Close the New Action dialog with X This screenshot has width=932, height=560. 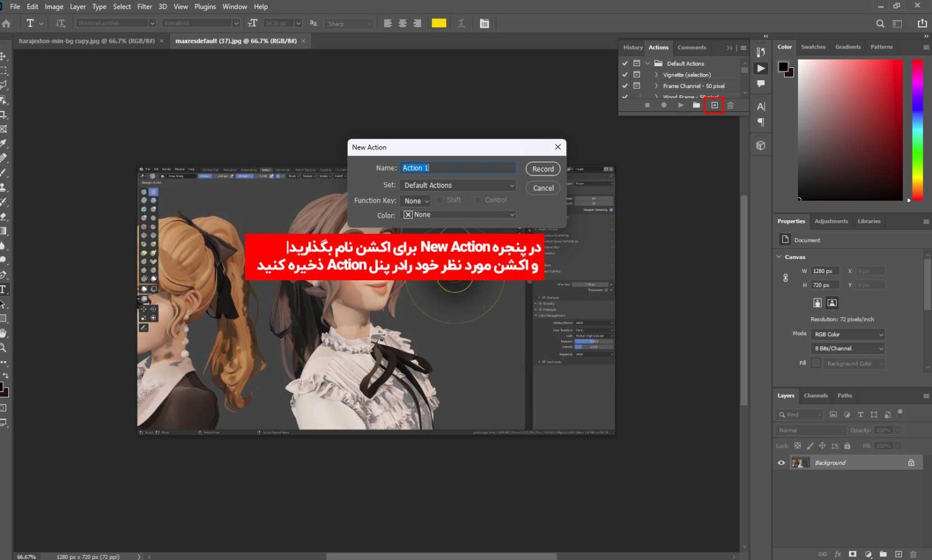click(x=558, y=147)
